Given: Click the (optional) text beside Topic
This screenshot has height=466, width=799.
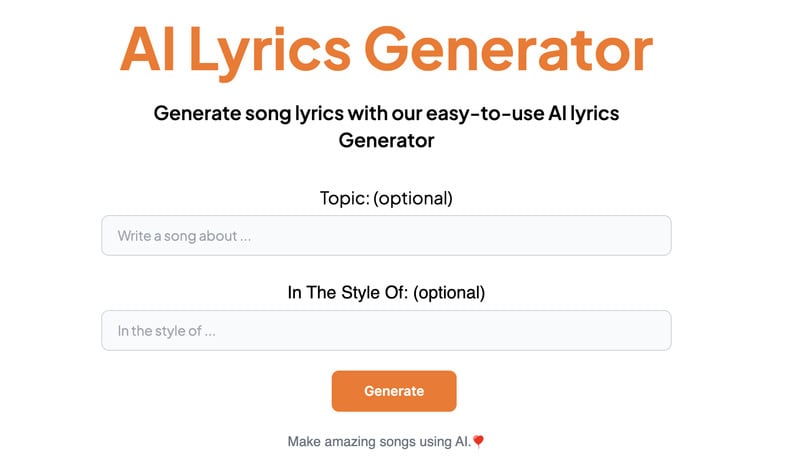Looking at the screenshot, I should pyautogui.click(x=413, y=198).
